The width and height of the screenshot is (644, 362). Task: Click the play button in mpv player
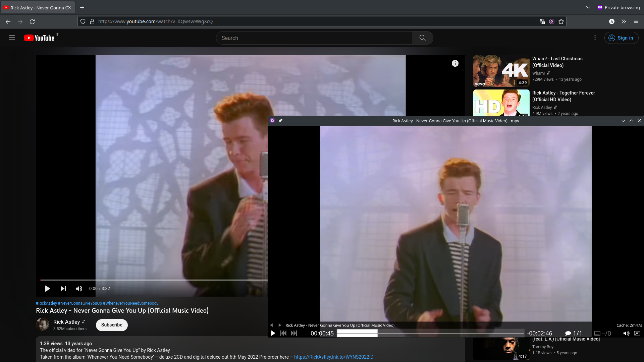point(273,333)
